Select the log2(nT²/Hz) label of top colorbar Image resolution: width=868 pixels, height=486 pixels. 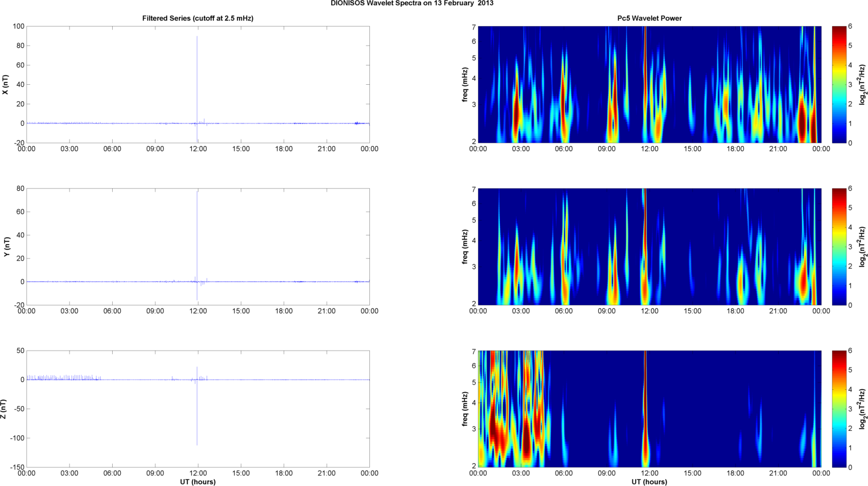(x=863, y=85)
